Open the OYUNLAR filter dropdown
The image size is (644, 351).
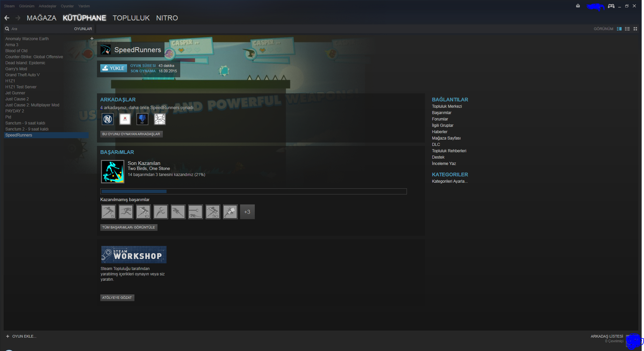pos(83,29)
